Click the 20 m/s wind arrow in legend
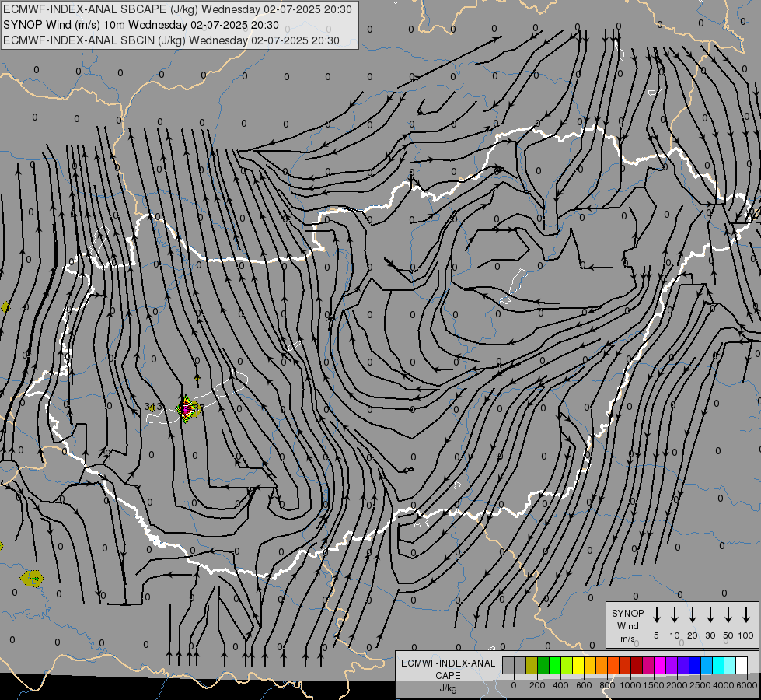Viewport: 761px width, 700px height. point(692,615)
